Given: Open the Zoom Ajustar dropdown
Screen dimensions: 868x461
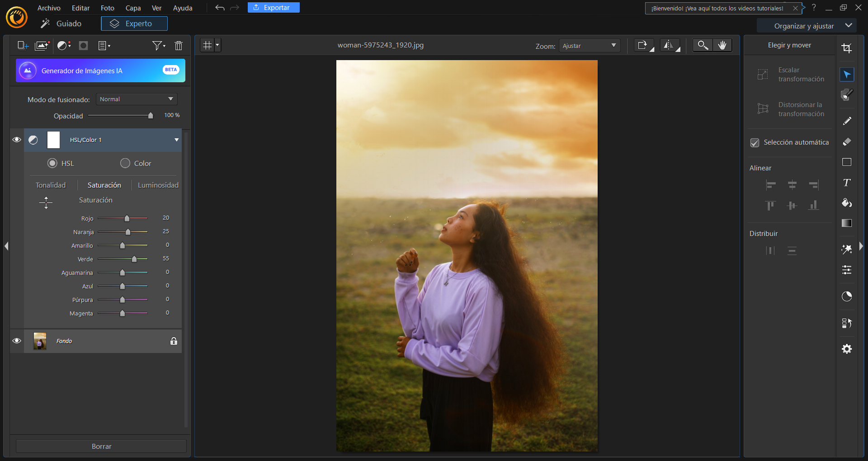Looking at the screenshot, I should (589, 45).
